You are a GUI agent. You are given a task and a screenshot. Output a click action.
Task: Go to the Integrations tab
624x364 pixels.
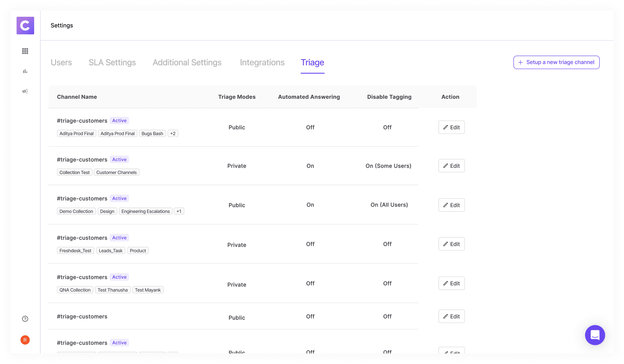pos(262,62)
